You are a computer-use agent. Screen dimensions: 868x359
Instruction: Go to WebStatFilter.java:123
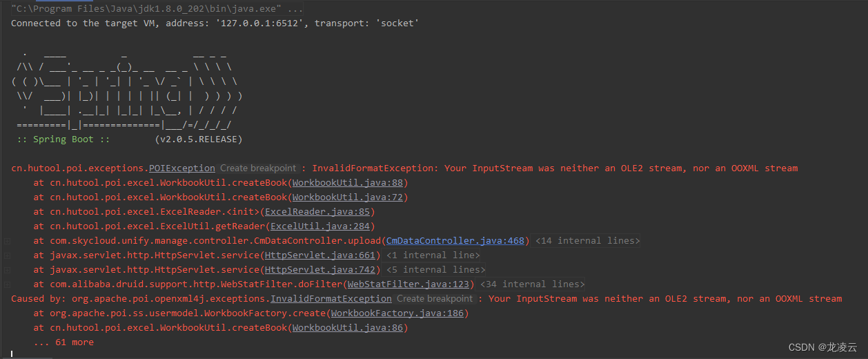pos(408,284)
